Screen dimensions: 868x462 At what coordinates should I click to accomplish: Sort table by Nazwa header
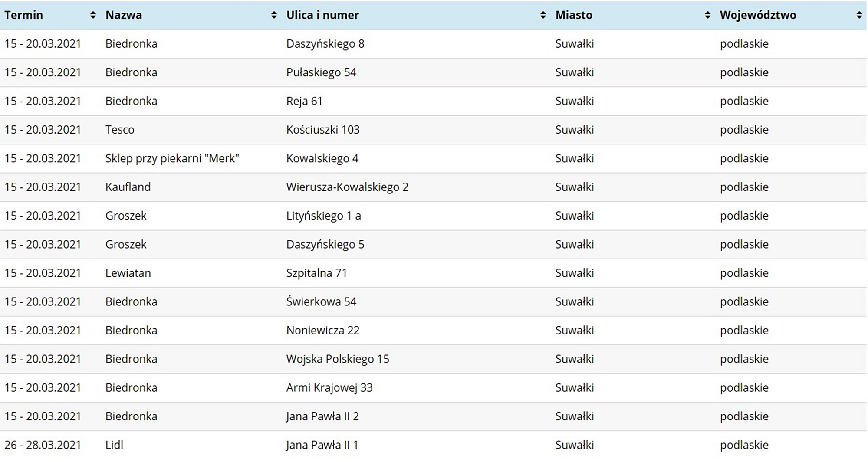[x=124, y=15]
